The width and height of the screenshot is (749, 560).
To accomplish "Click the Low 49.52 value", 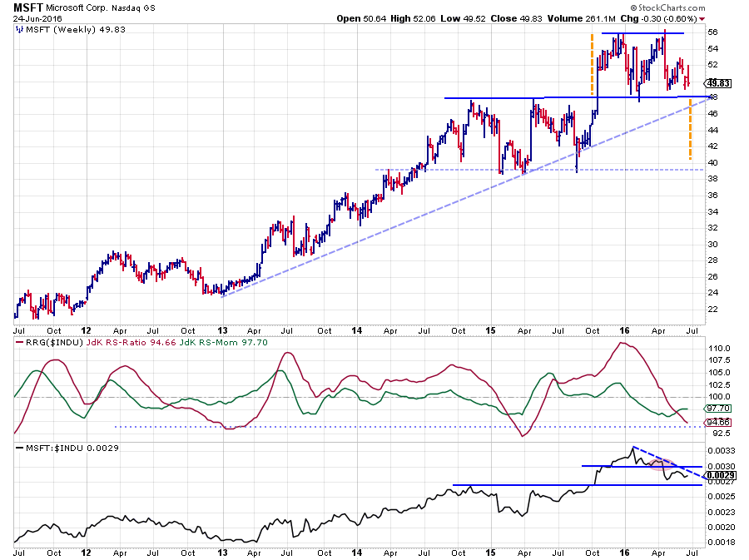I will [463, 18].
